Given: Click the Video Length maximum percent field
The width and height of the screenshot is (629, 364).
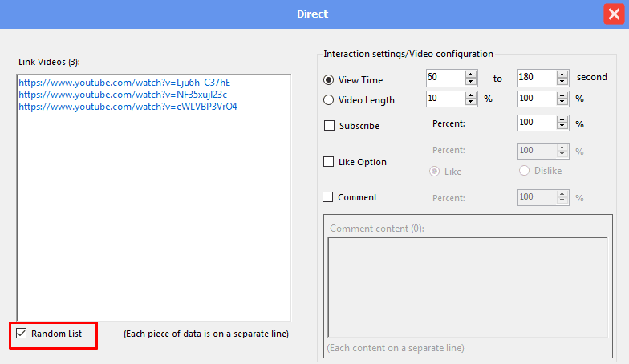Looking at the screenshot, I should (538, 99).
